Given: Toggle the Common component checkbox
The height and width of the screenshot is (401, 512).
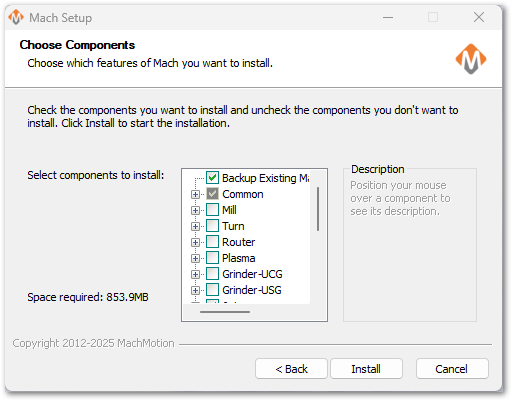Looking at the screenshot, I should click(212, 194).
